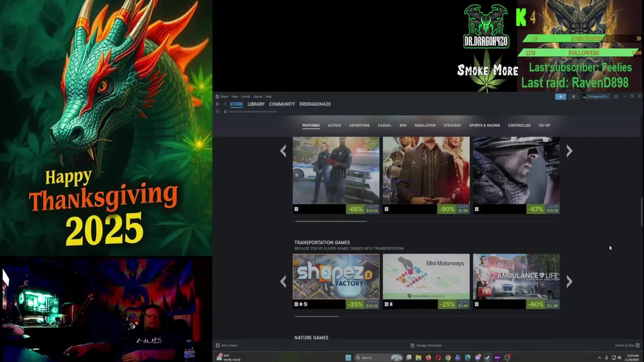
Task: Go forward with Steam's forward arrow
Action: 224,104
